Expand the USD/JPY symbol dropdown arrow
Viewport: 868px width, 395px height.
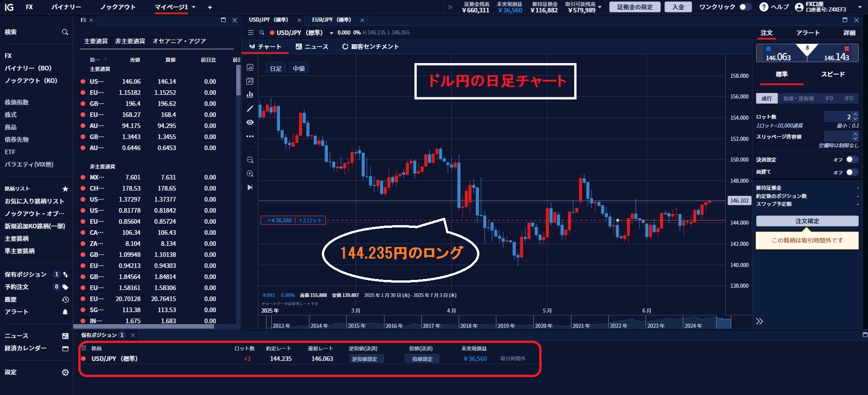(331, 33)
